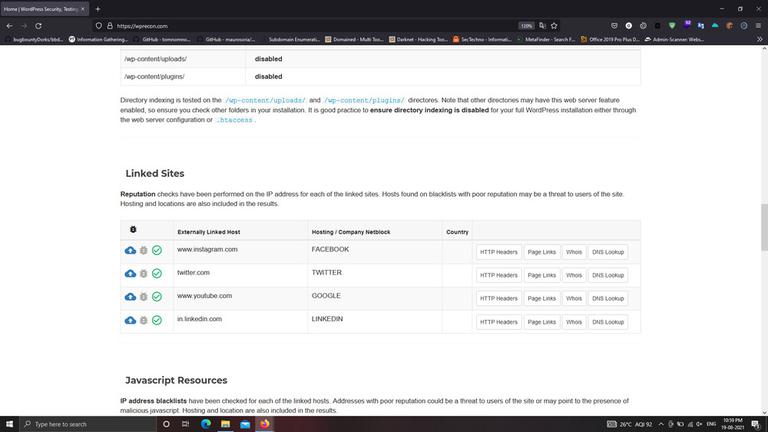The image size is (768, 432).
Task: Click the Linked Sites heading
Action: pyautogui.click(x=155, y=173)
